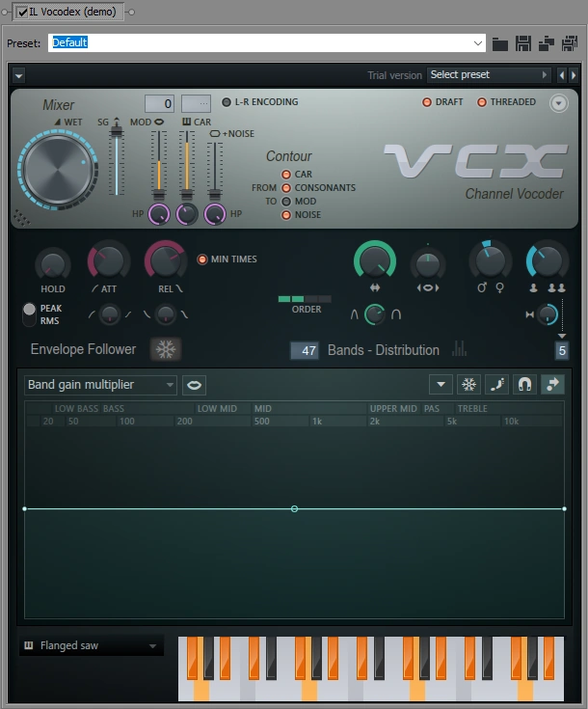Toggle the DRAFT mode LED
Screen dimensions: 588x709
pos(427,102)
